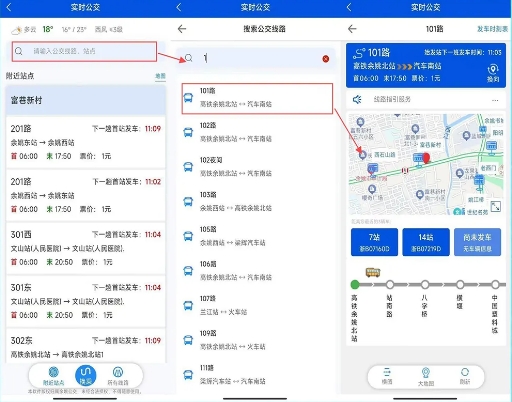This screenshot has width=512, height=402.
Task: Click the bus route search input field
Action: pos(84,51)
